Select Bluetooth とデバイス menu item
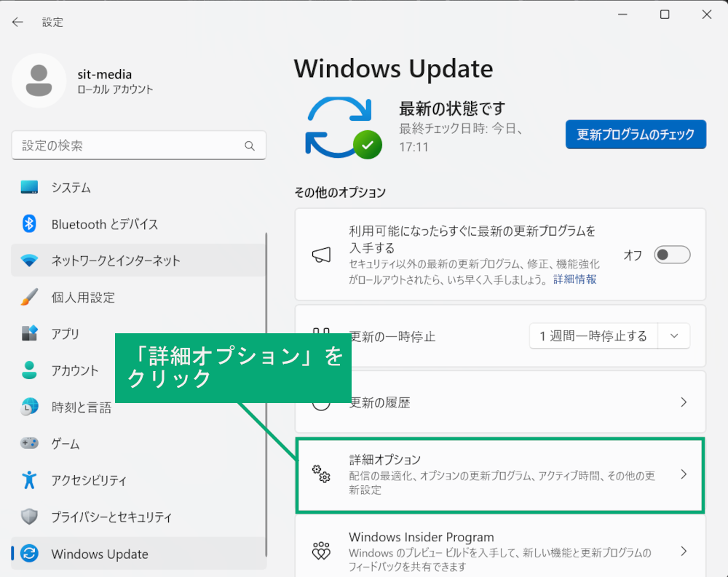 tap(138, 224)
